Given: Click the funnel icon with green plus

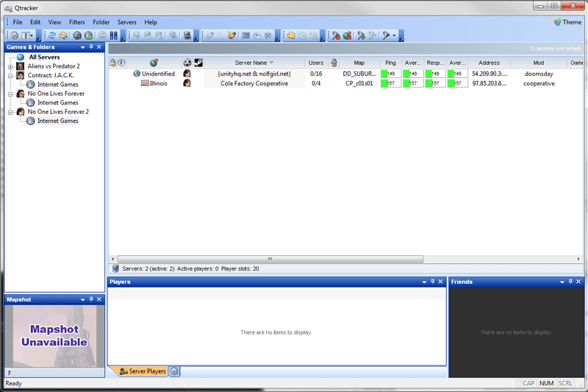Looking at the screenshot, I should (x=361, y=35).
